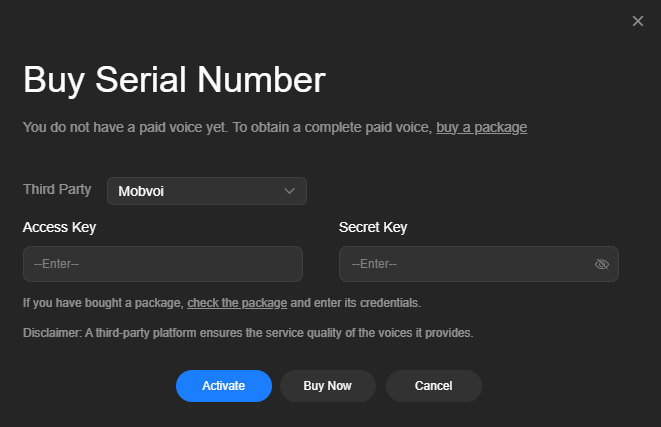Viewport: 661px width, 427px height.
Task: Expand the Third Party dropdown chevron
Action: point(289,191)
